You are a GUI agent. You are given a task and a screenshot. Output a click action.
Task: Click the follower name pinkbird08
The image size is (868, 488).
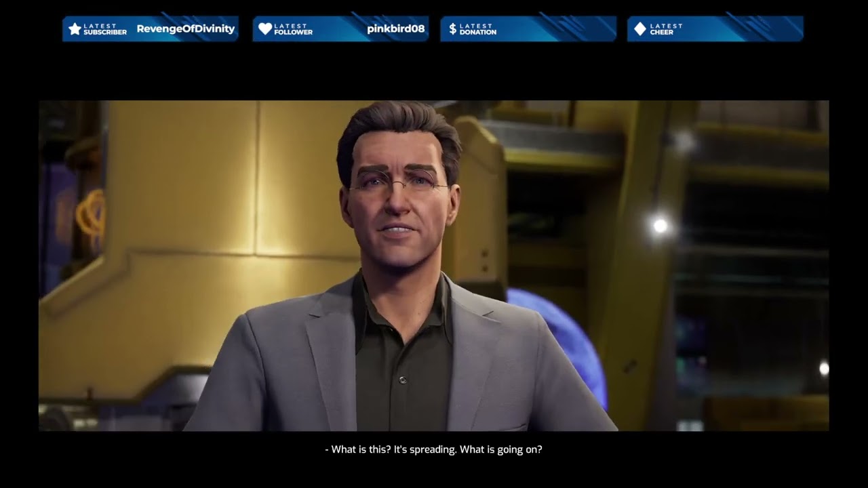(x=396, y=28)
